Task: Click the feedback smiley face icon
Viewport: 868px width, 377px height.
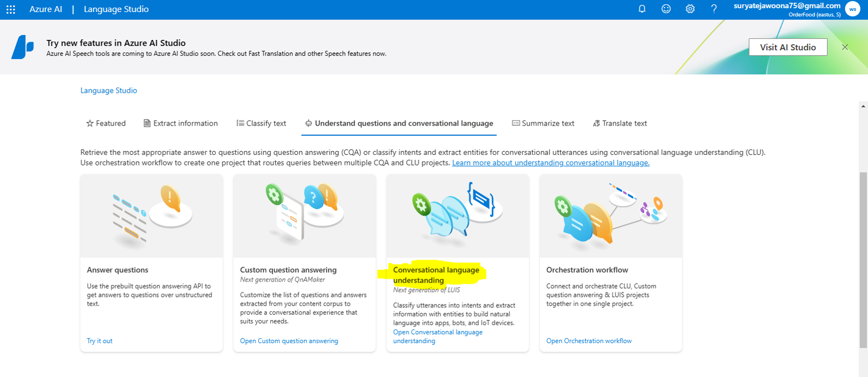Action: point(666,9)
